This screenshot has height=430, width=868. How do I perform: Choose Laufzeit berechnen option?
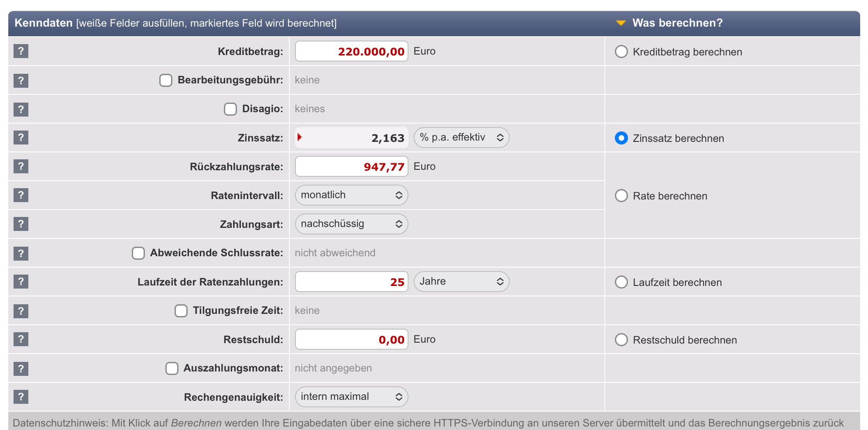(621, 282)
